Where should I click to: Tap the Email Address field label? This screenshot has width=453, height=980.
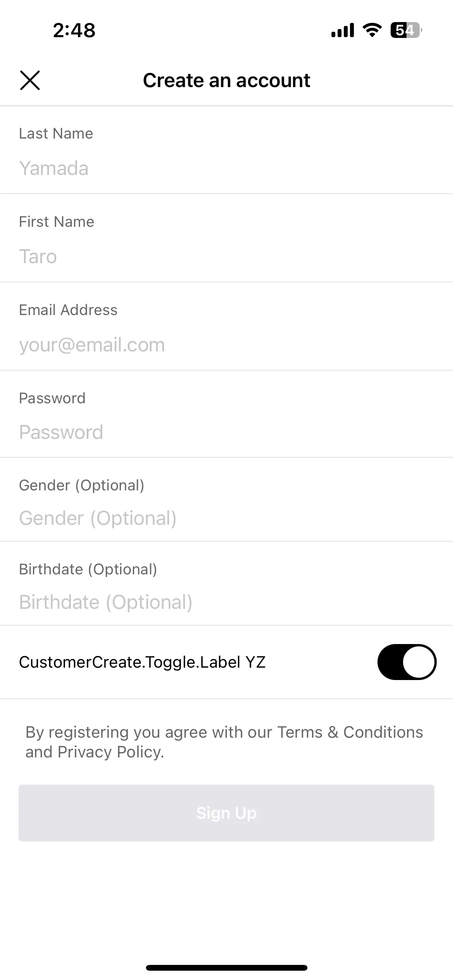(68, 310)
